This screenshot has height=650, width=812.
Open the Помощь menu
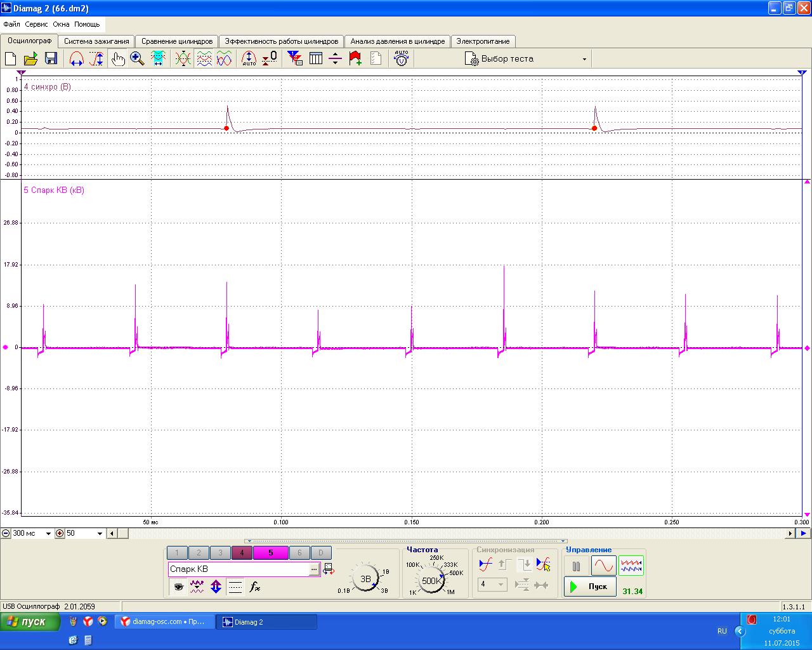[87, 24]
